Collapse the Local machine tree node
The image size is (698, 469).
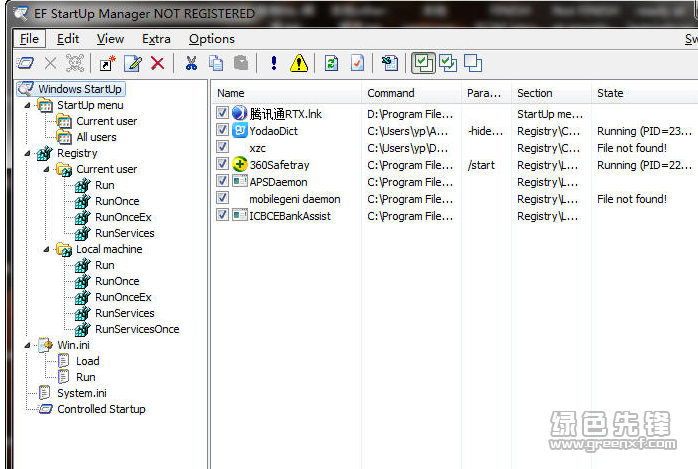(46, 250)
